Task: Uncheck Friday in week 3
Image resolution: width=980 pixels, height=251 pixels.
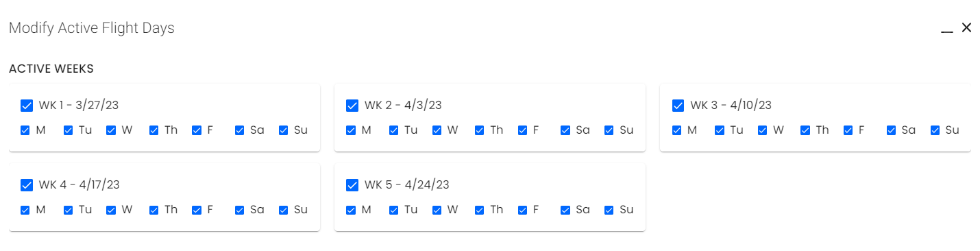Action: 848,130
